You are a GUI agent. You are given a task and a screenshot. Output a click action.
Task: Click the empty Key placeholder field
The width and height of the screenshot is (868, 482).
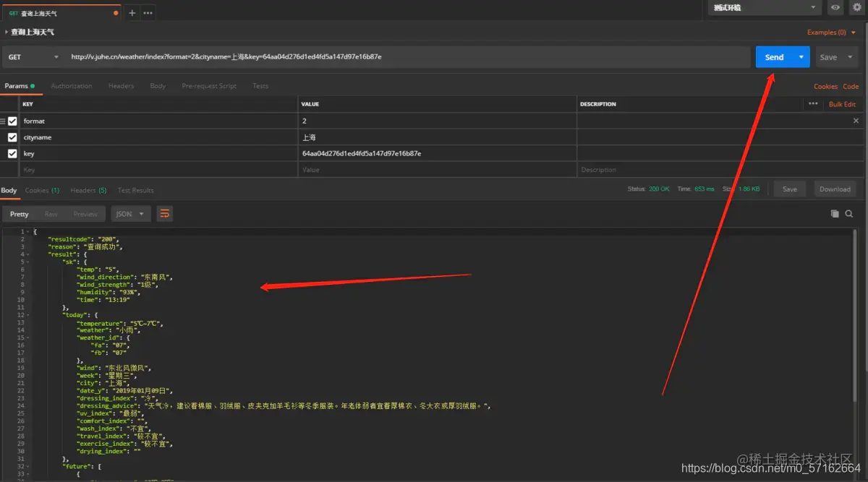click(159, 170)
